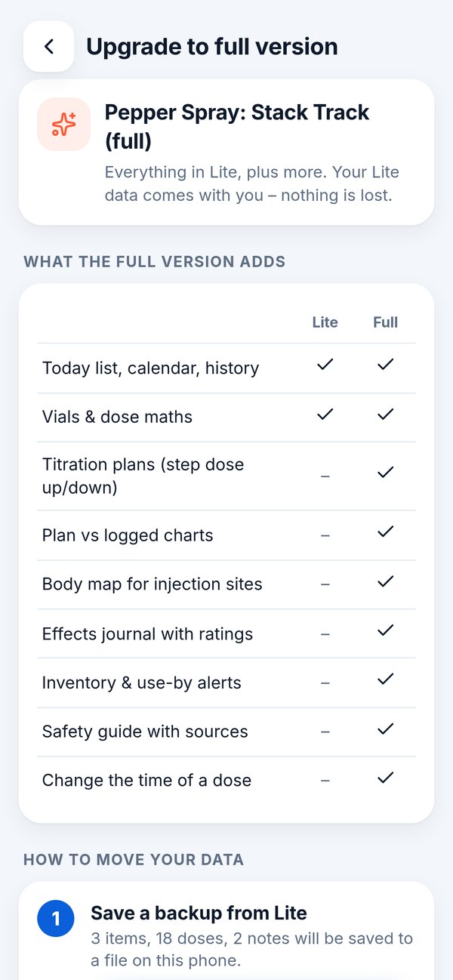
Task: Click Lite dash for Plan vs logged charts
Action: (325, 535)
